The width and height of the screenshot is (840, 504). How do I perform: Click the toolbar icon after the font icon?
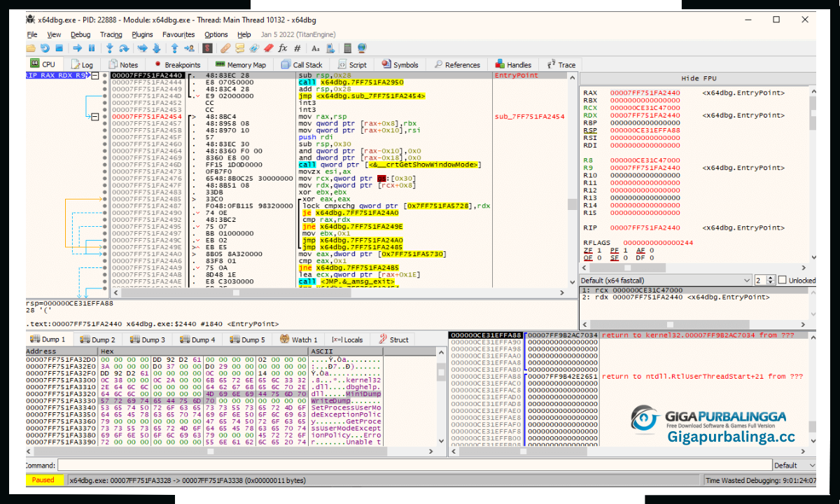coord(330,48)
